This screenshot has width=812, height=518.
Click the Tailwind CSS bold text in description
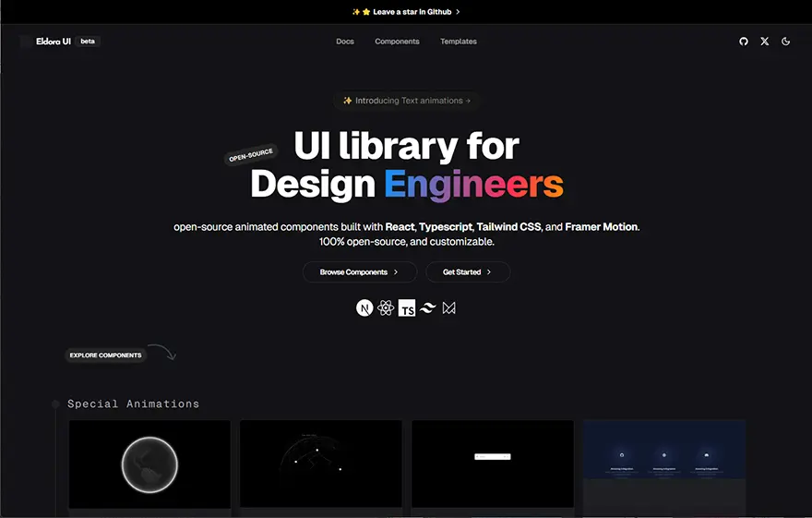tap(508, 227)
